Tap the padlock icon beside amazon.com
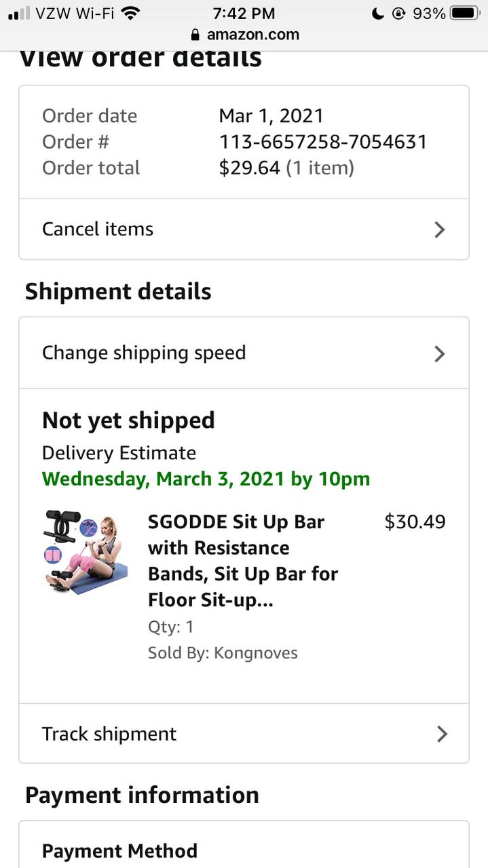 tap(195, 35)
